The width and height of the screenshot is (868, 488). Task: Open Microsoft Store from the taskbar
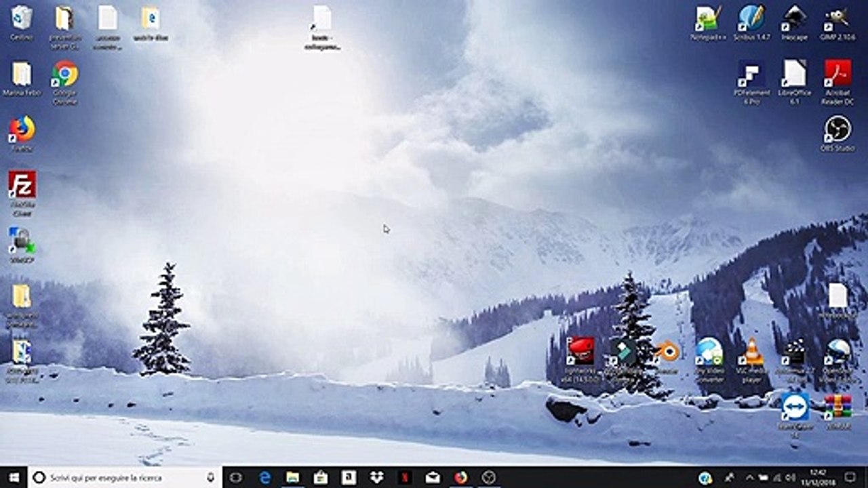click(x=321, y=478)
